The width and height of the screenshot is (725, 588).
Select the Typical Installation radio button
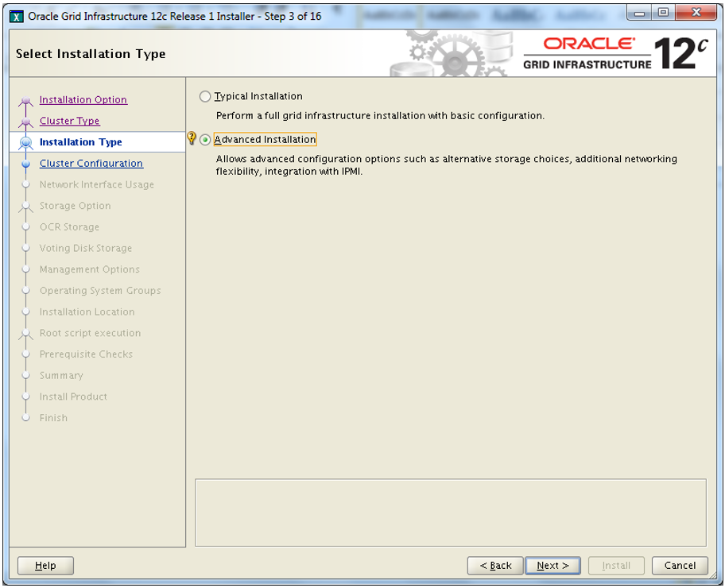[205, 97]
